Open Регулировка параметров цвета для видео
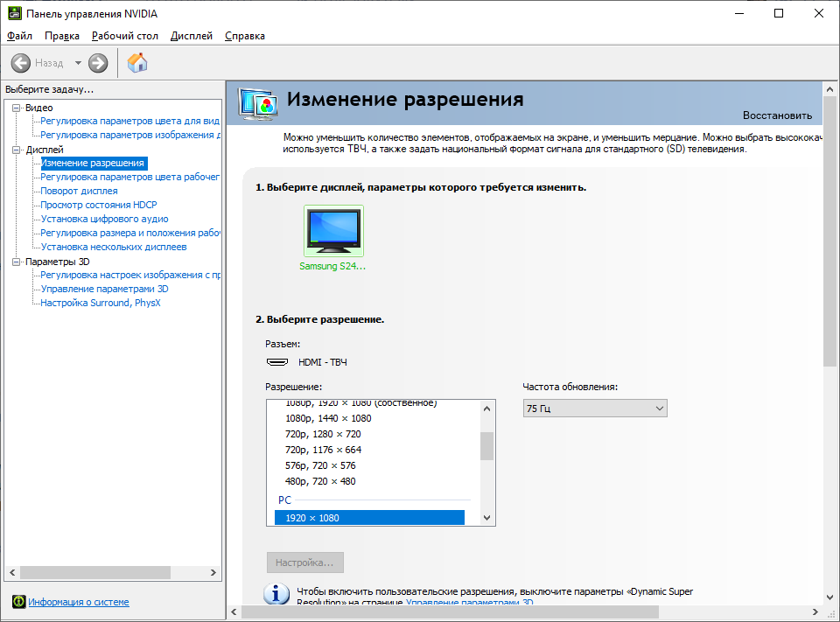Screen dimensions: 840x622 (129, 121)
